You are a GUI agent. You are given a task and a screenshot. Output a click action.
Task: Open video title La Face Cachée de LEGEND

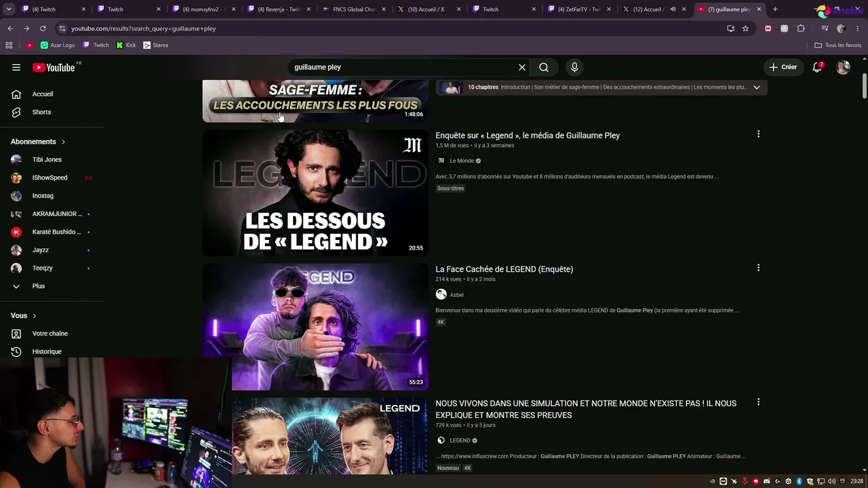point(504,269)
